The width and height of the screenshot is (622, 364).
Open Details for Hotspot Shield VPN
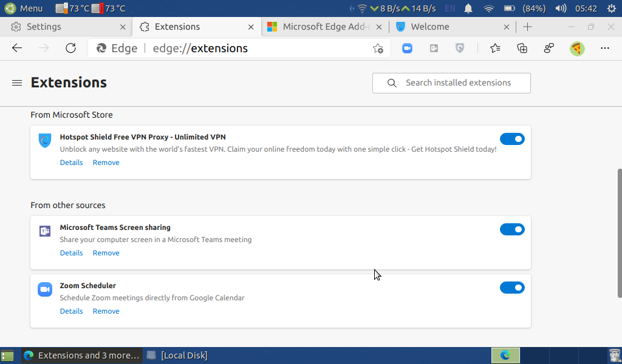click(72, 163)
